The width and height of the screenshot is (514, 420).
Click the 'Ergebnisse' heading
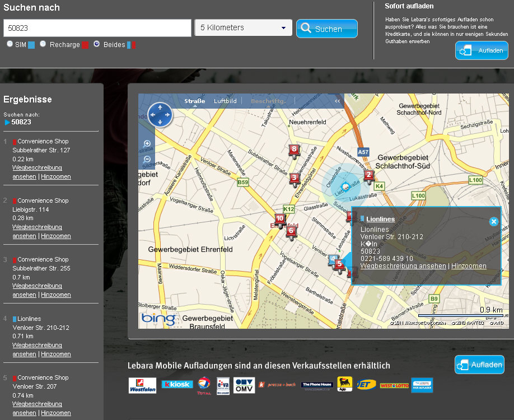click(27, 99)
